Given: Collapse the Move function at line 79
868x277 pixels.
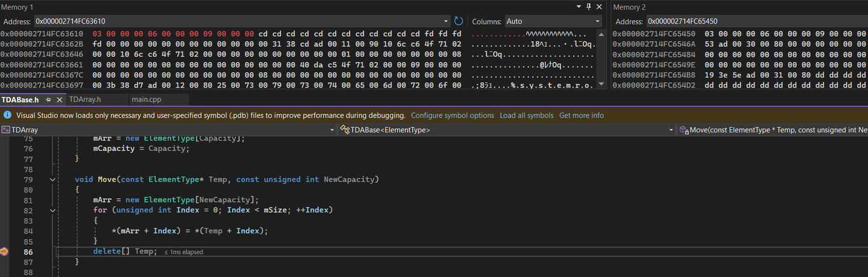Looking at the screenshot, I should [53, 179].
